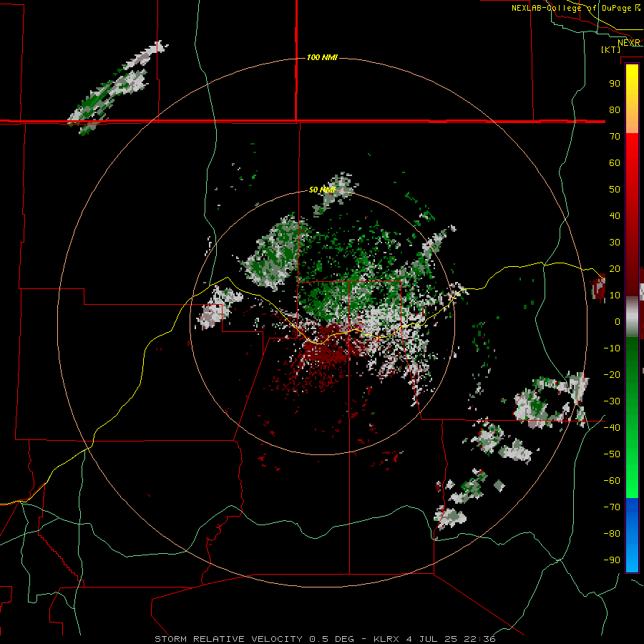644x644 pixels.
Task: Click the -20 scale value
Action: tap(612, 374)
